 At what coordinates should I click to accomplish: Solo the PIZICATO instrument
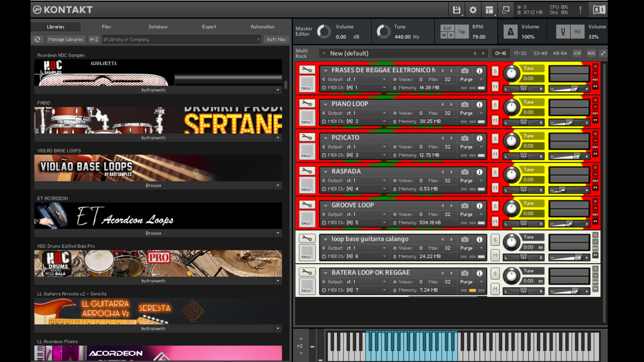tap(495, 138)
